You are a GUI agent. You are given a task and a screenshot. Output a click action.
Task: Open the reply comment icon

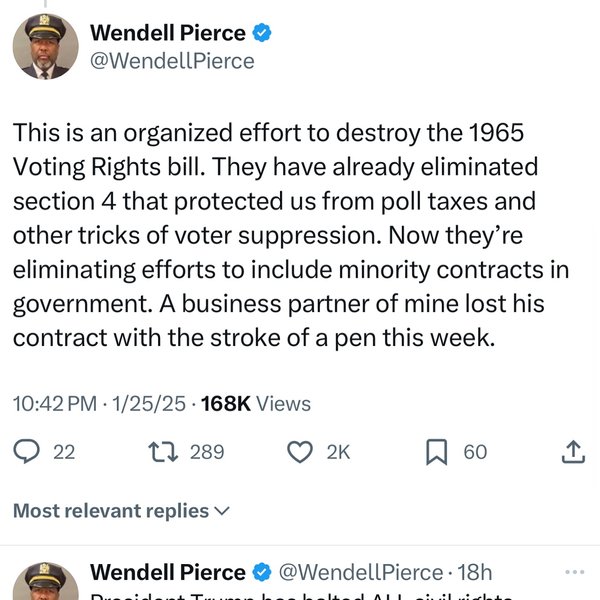(x=26, y=452)
